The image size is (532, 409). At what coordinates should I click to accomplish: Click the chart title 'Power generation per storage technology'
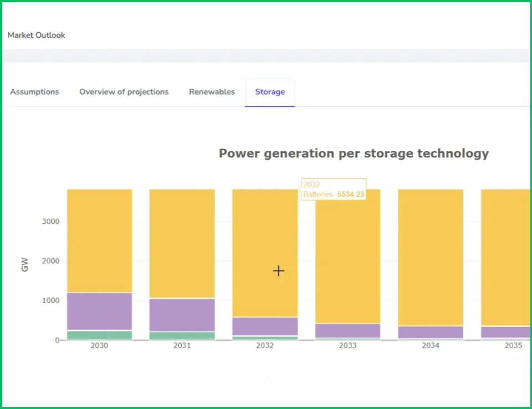click(354, 154)
